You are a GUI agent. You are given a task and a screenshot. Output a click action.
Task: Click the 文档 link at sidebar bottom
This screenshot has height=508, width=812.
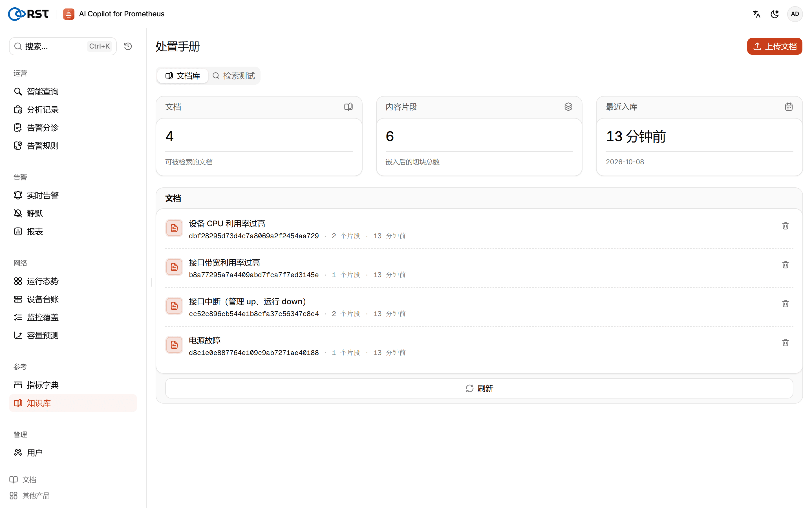pyautogui.click(x=23, y=480)
